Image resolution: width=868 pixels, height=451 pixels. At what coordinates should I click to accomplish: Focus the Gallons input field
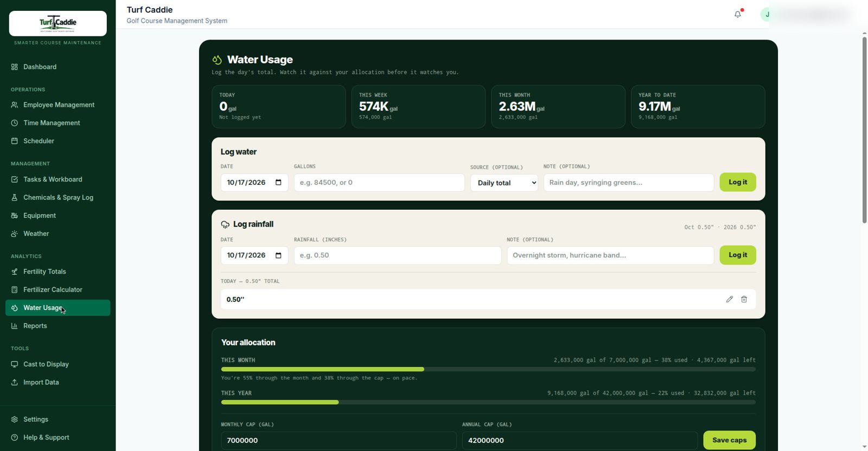point(379,183)
